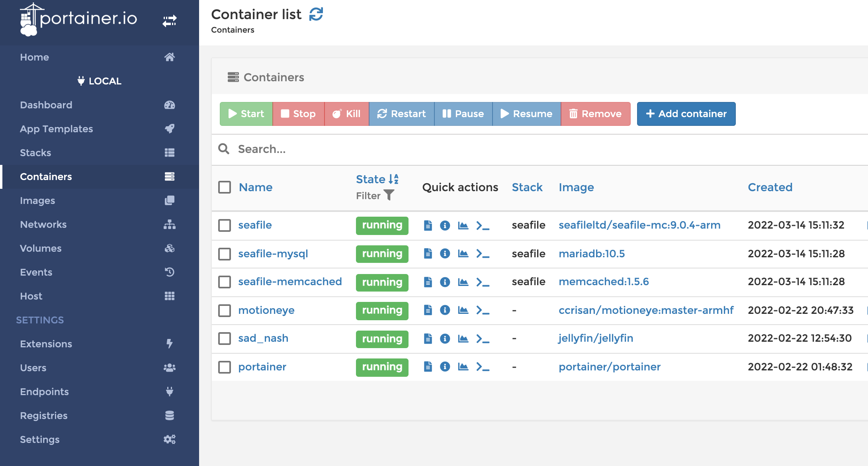
Task: Open Registries in the sidebar
Action: coord(100,415)
